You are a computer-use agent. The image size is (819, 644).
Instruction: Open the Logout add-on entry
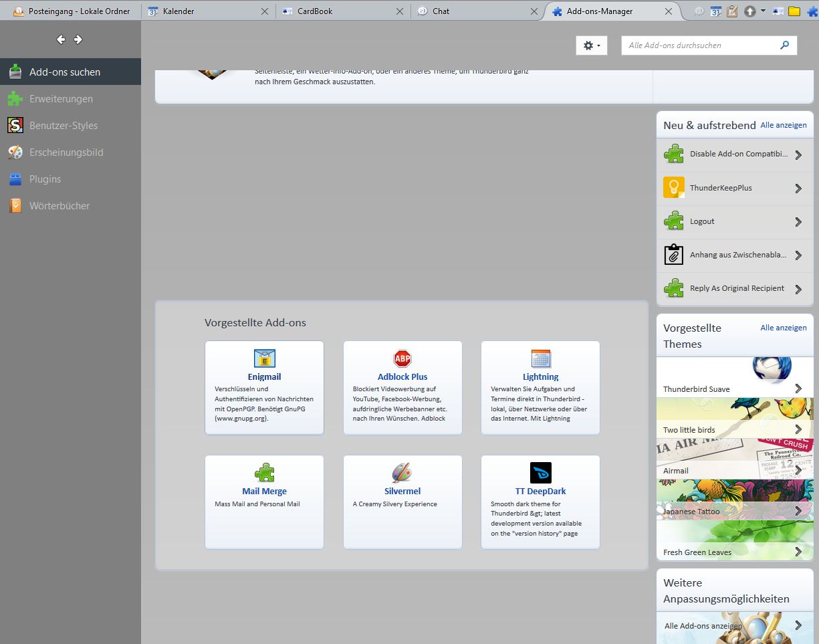[735, 222]
